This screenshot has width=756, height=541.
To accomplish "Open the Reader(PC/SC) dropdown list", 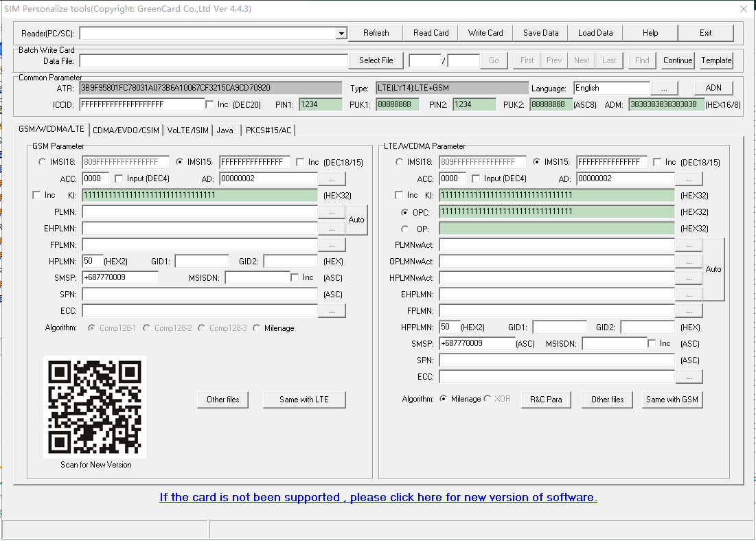I will pyautogui.click(x=341, y=33).
